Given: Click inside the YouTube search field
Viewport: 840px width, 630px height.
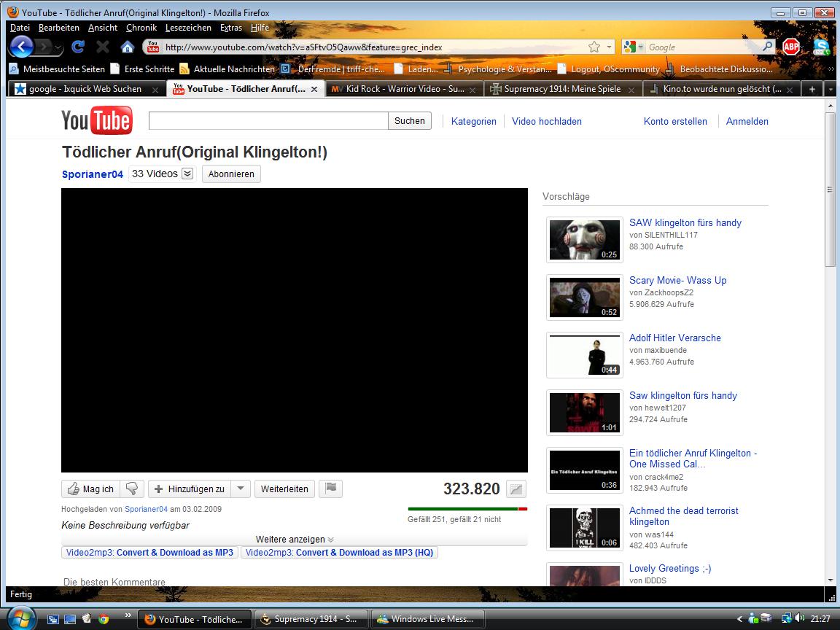Looking at the screenshot, I should tap(268, 120).
